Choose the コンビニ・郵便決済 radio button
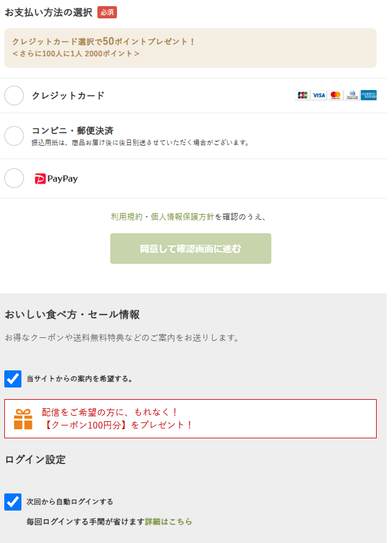Image resolution: width=392 pixels, height=543 pixels. click(x=14, y=136)
